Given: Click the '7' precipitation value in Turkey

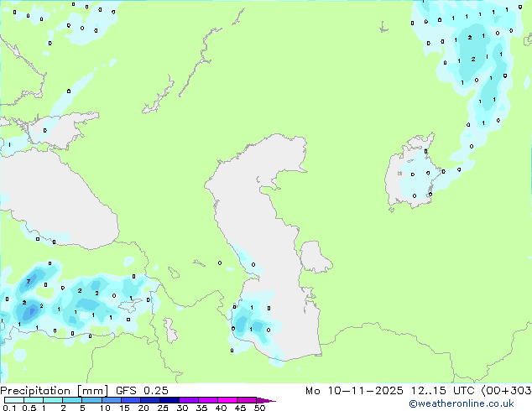Looking at the screenshot, I should coord(29,281).
